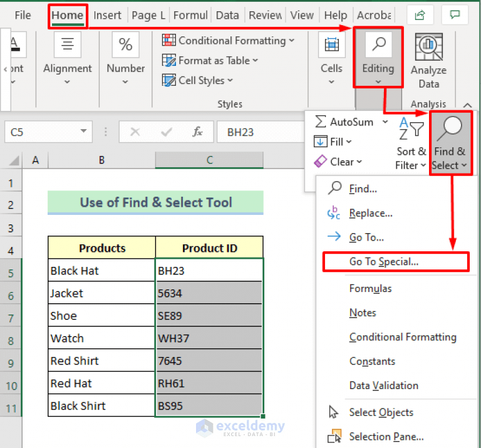This screenshot has width=481, height=448.
Task: Open the Fill dropdown
Action: tap(333, 142)
